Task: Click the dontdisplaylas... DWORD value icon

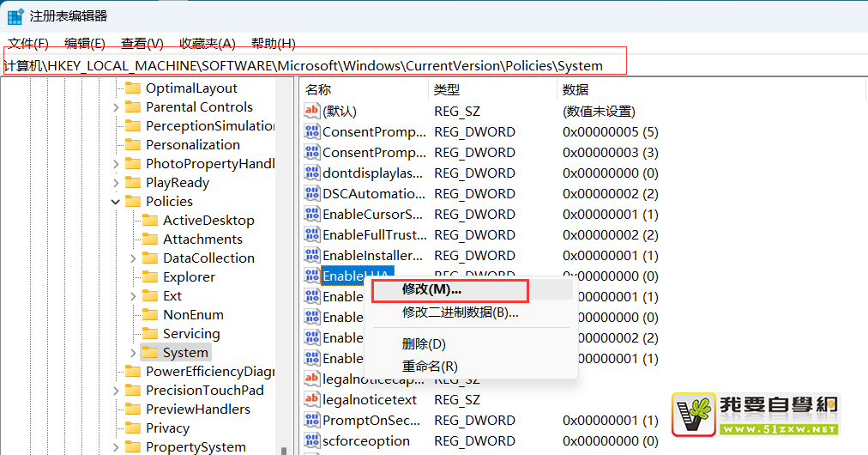Action: pyautogui.click(x=312, y=173)
